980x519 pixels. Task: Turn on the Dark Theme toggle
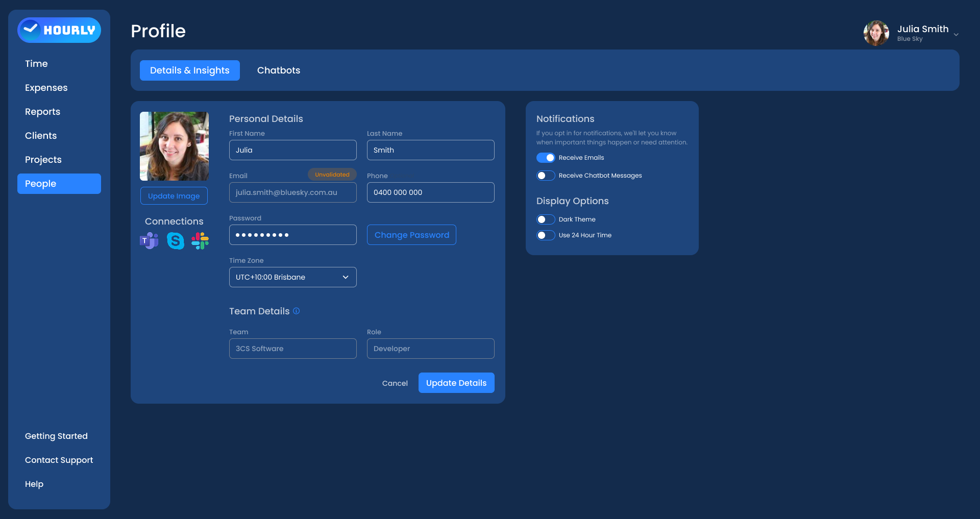click(545, 219)
